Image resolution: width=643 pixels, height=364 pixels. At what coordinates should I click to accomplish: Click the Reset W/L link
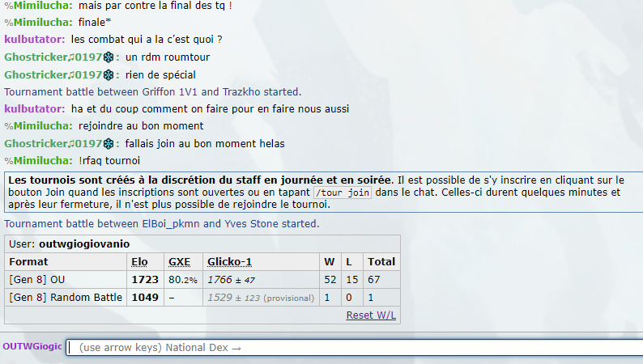click(371, 315)
